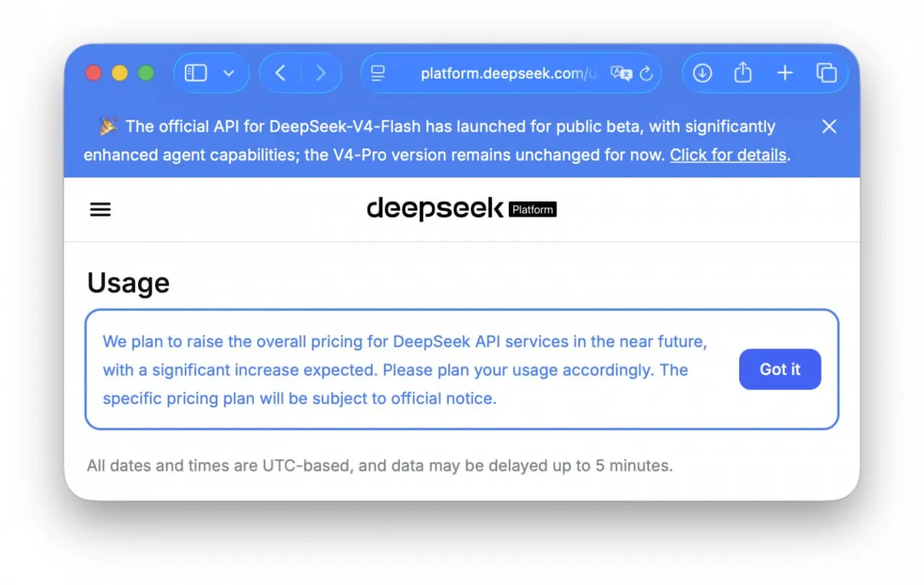Show the downloads icon
The height and width of the screenshot is (585, 924).
[702, 73]
